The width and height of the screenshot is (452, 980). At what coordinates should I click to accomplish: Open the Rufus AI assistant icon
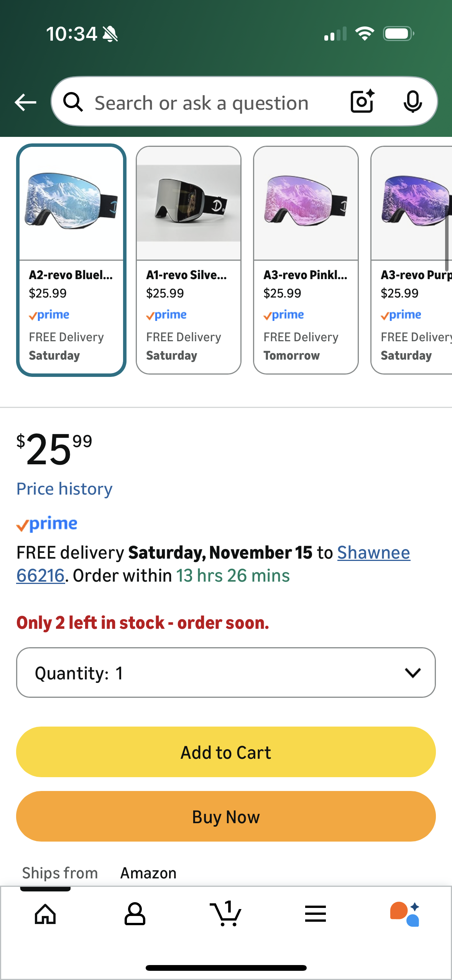[x=405, y=914]
